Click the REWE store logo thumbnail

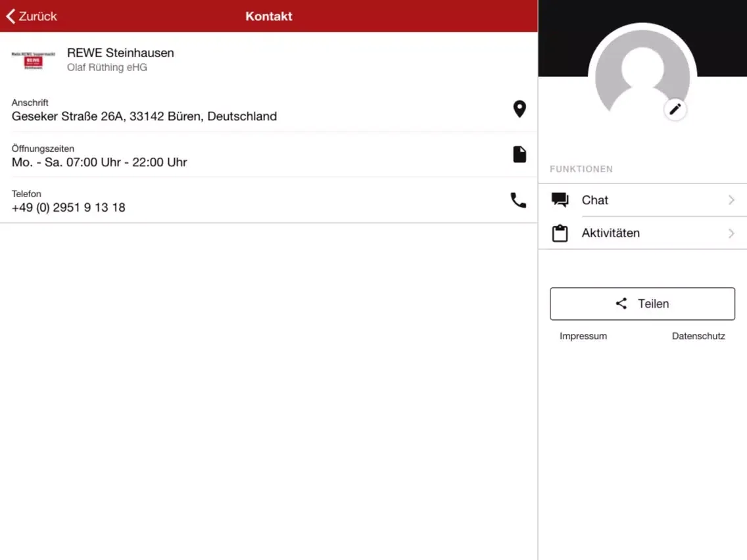[x=34, y=60]
